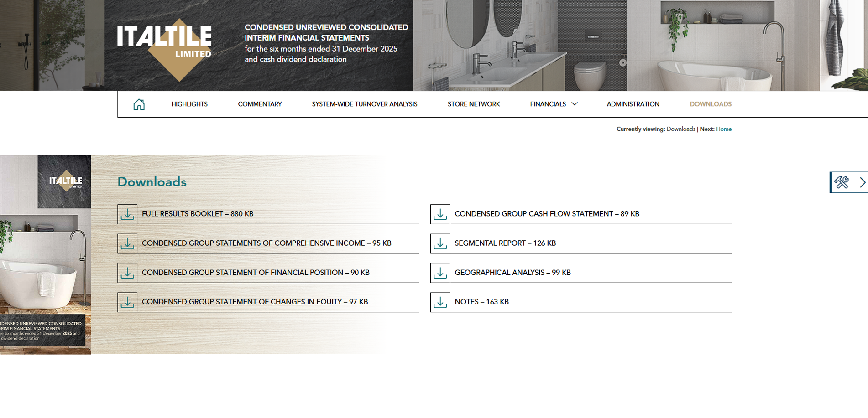Click download icon for Cash Flow Statement
The width and height of the screenshot is (868, 418).
click(440, 214)
